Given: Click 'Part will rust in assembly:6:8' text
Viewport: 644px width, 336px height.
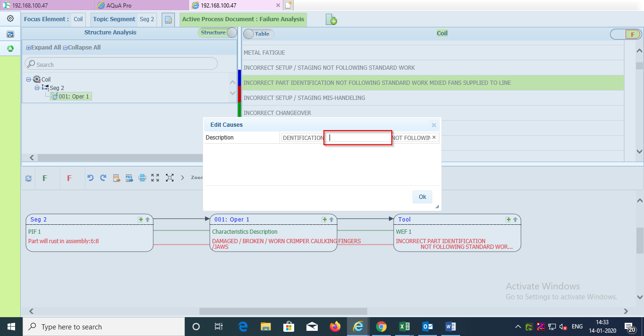Looking at the screenshot, I should pyautogui.click(x=63, y=241).
